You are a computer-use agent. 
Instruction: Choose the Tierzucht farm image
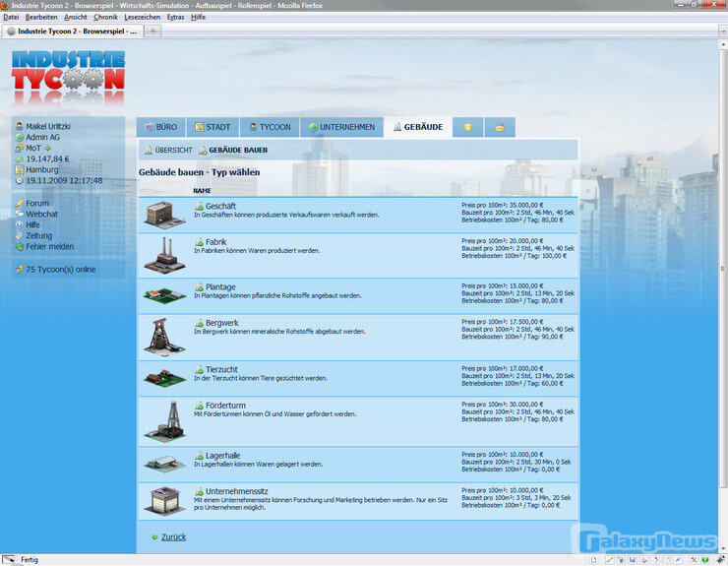coord(164,378)
